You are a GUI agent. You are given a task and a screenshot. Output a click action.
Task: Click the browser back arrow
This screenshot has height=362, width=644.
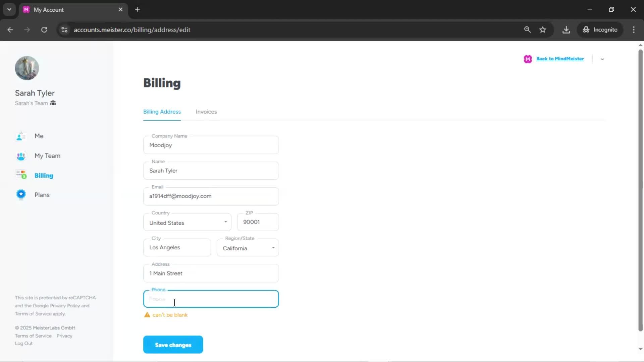tap(10, 30)
